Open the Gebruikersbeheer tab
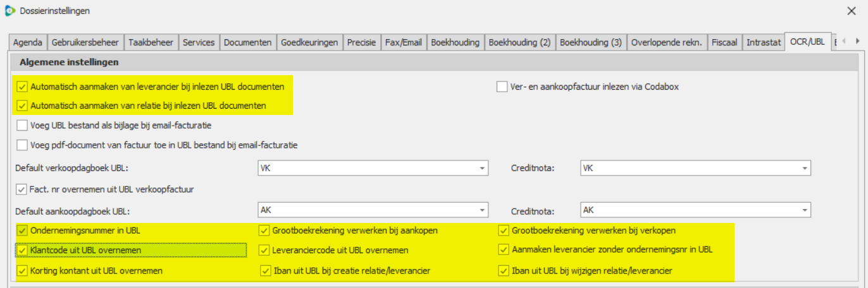 [85, 42]
